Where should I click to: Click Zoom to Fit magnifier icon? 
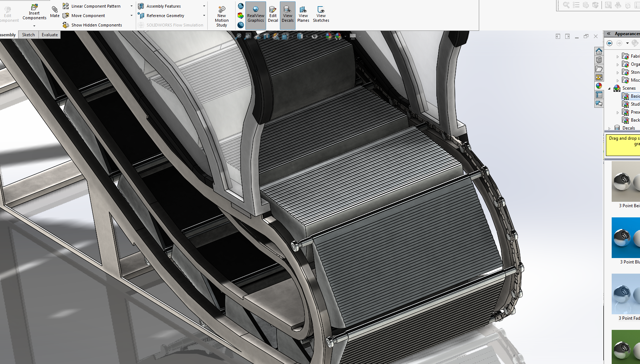point(238,36)
